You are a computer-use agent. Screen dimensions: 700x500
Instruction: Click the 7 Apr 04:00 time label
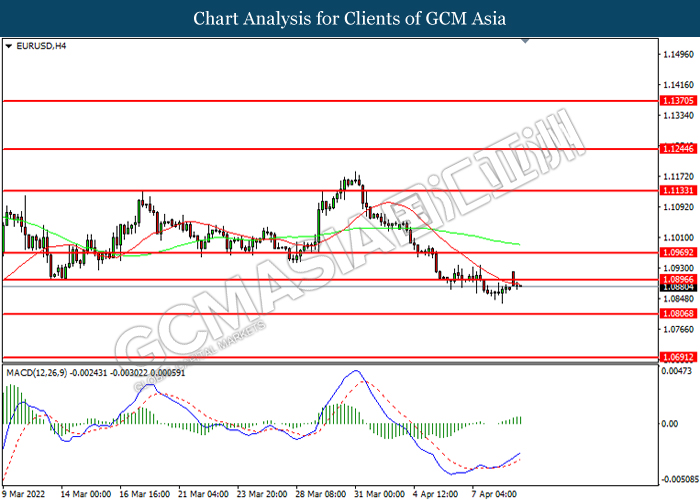(x=494, y=494)
